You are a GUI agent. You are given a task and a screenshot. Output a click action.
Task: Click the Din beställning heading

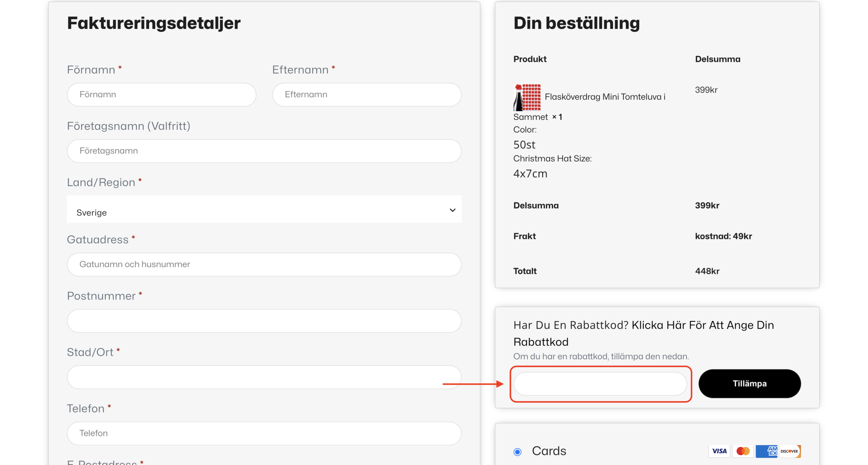[576, 23]
